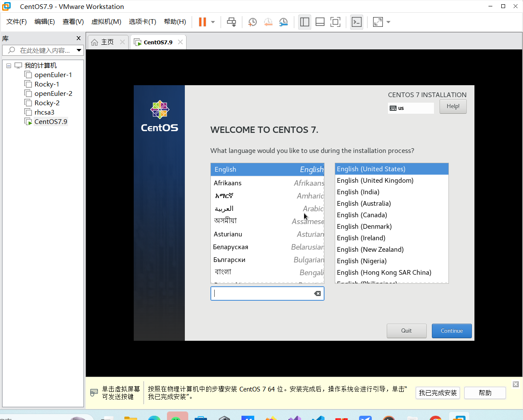Toggle the thumbnail bar view icon
Viewport: 523px width, 420px height.
point(320,22)
